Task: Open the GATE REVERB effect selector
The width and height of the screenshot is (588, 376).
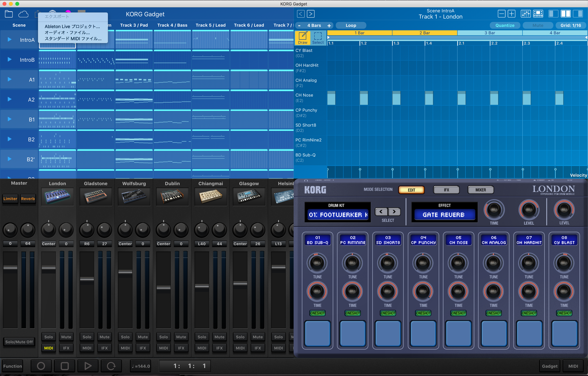Action: pyautogui.click(x=444, y=215)
